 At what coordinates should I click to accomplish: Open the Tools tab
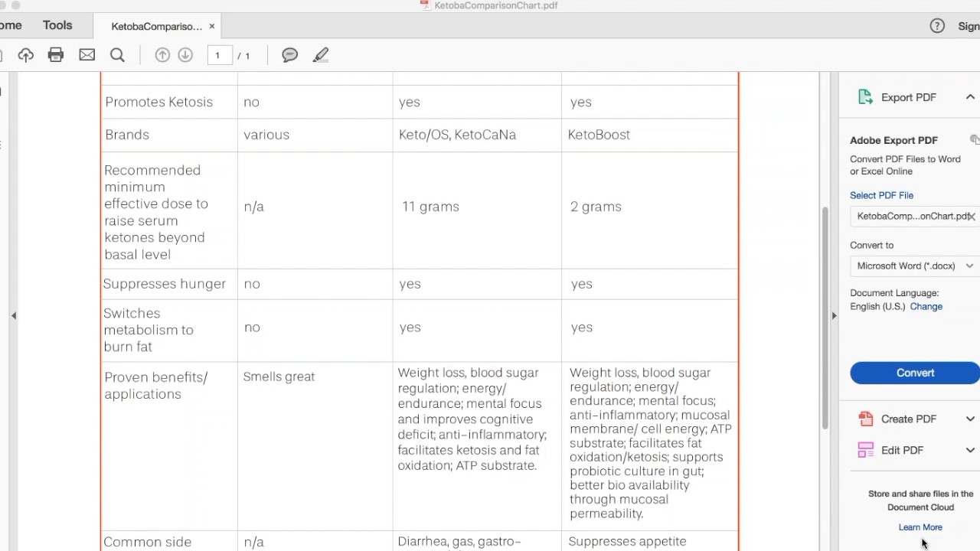click(x=57, y=25)
